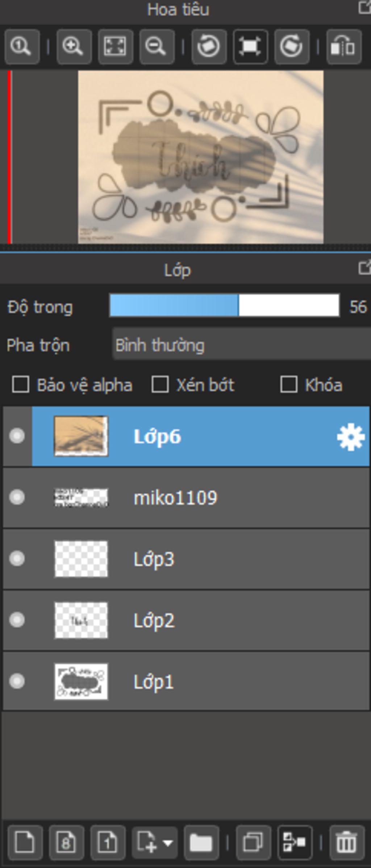Pop out the Lớp panel
The height and width of the screenshot is (868, 371).
(x=364, y=268)
